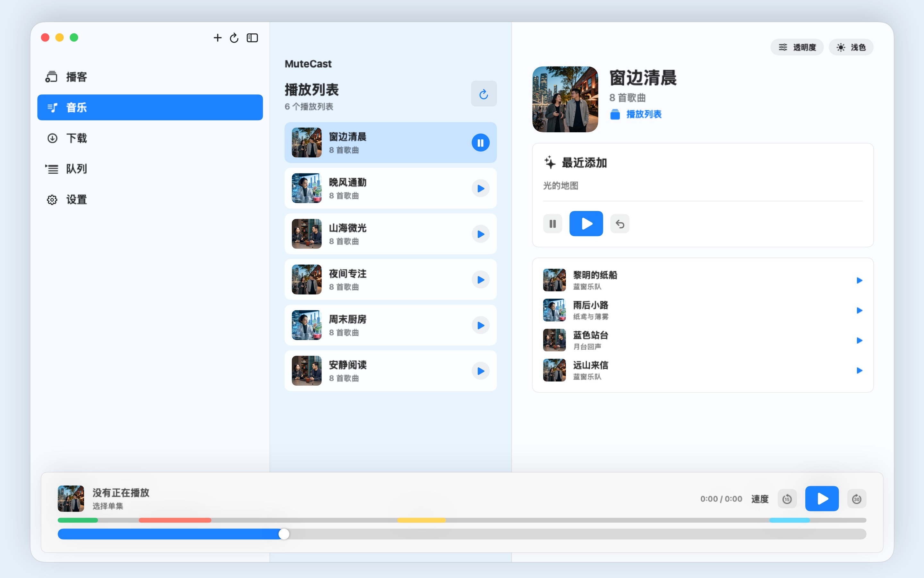Click the plus add icon in sidebar toolbar
Image resolution: width=924 pixels, height=578 pixels.
217,38
